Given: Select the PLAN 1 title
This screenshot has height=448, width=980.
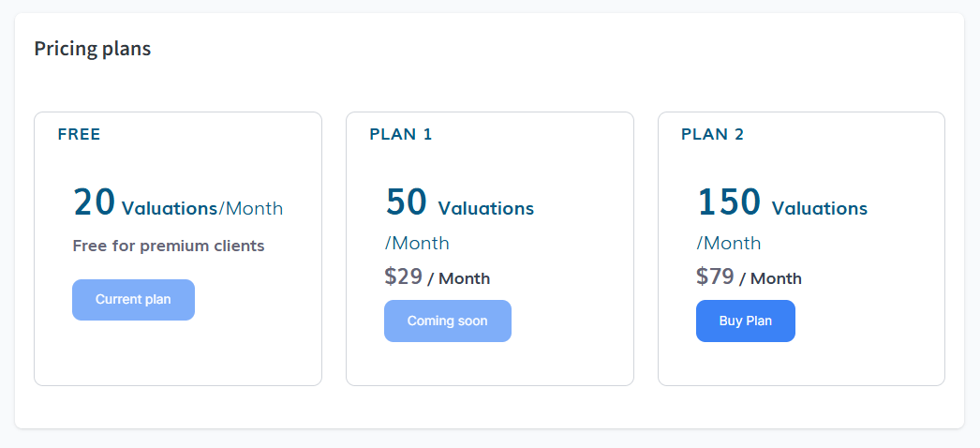Looking at the screenshot, I should tap(401, 134).
